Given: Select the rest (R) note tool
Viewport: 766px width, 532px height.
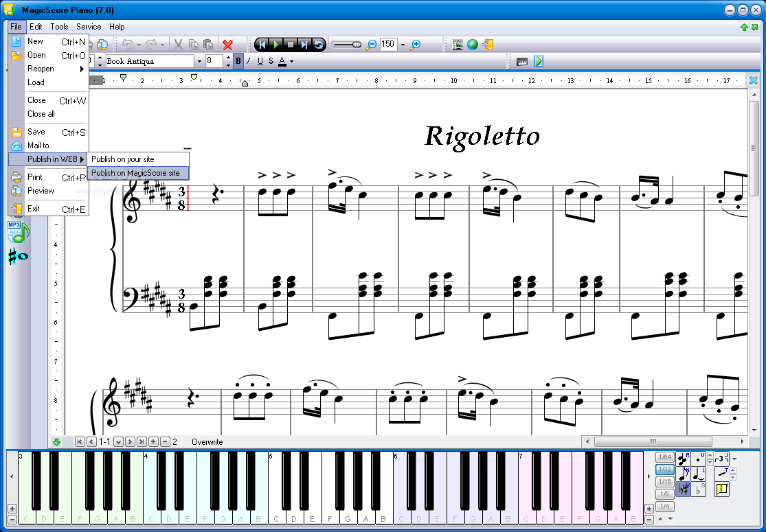Looking at the screenshot, I should pos(683,459).
